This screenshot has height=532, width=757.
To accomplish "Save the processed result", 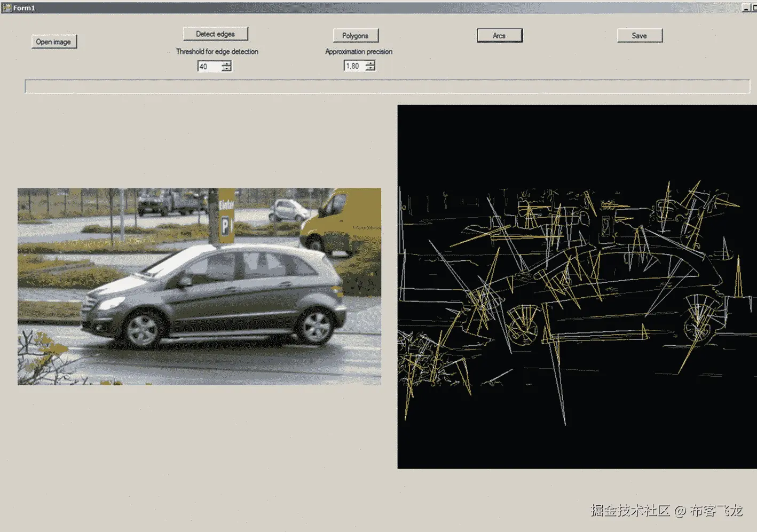I will tap(639, 35).
